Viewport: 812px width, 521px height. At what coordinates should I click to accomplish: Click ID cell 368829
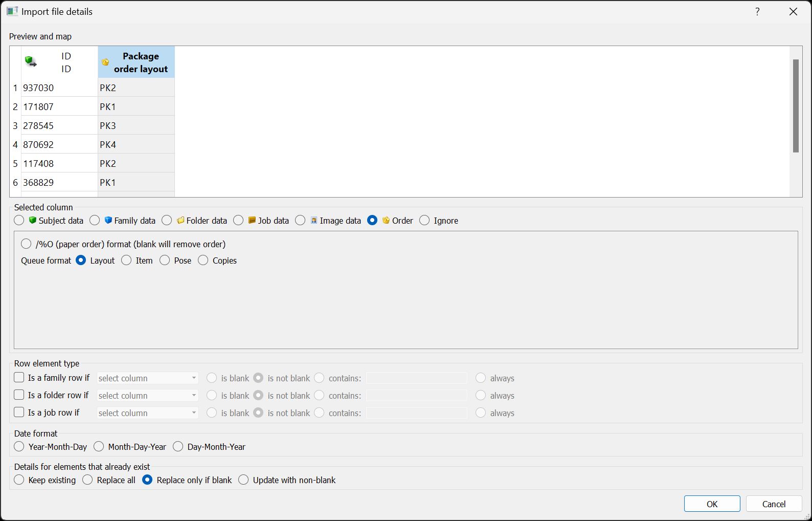(59, 182)
